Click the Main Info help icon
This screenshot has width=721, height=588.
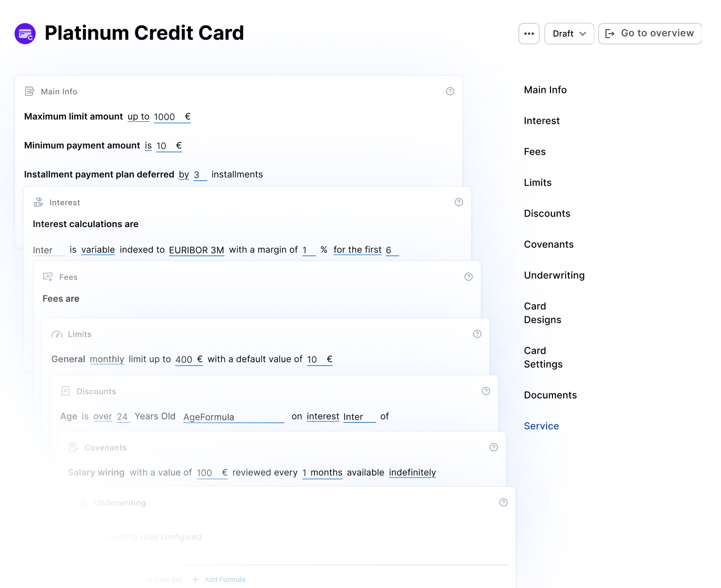pyautogui.click(x=450, y=91)
